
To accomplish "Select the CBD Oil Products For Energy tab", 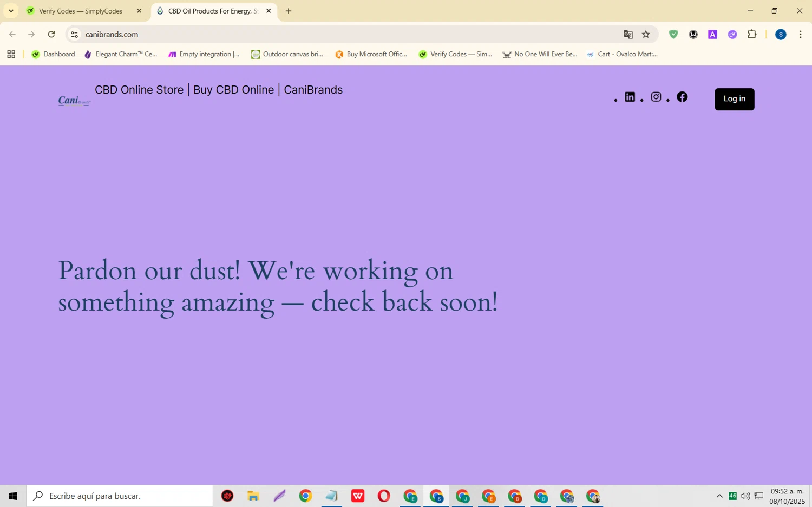I will tap(214, 11).
